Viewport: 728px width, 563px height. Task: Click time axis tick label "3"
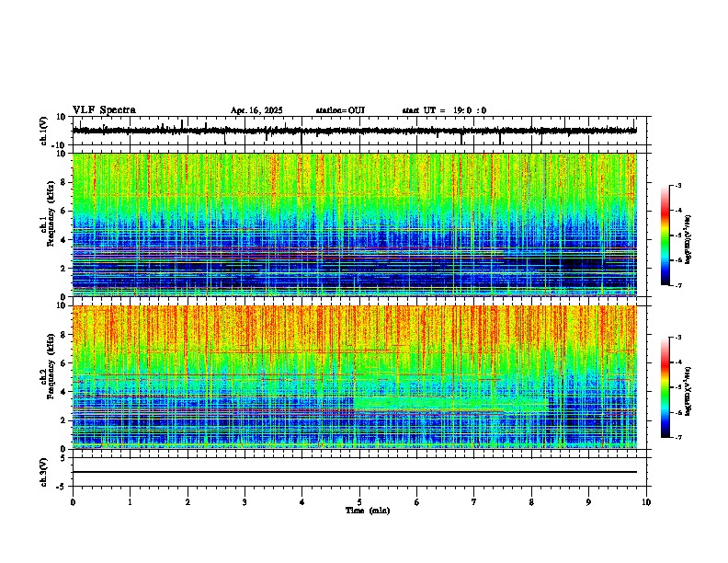point(245,502)
